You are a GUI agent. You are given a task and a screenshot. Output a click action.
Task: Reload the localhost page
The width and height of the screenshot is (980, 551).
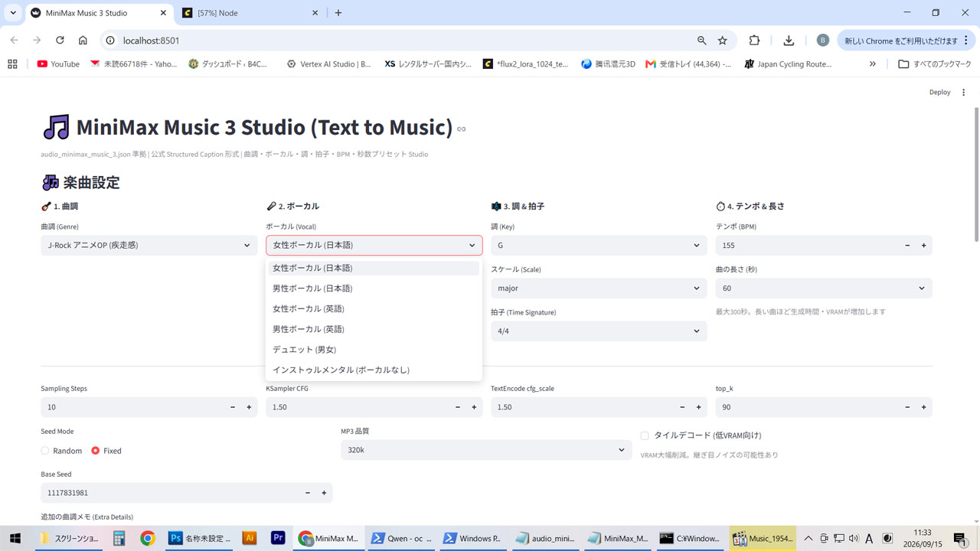tap(60, 41)
